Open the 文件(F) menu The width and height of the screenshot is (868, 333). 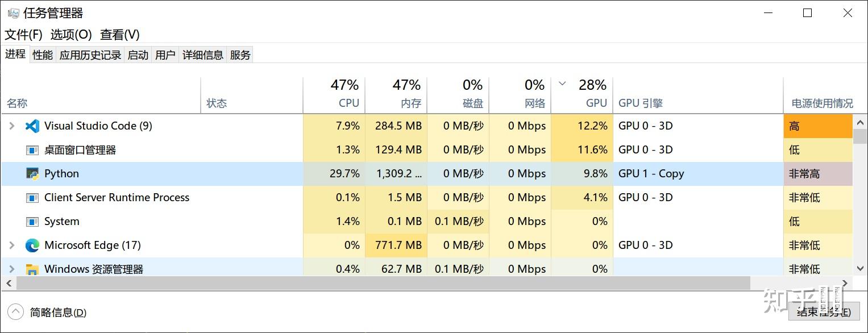point(23,35)
